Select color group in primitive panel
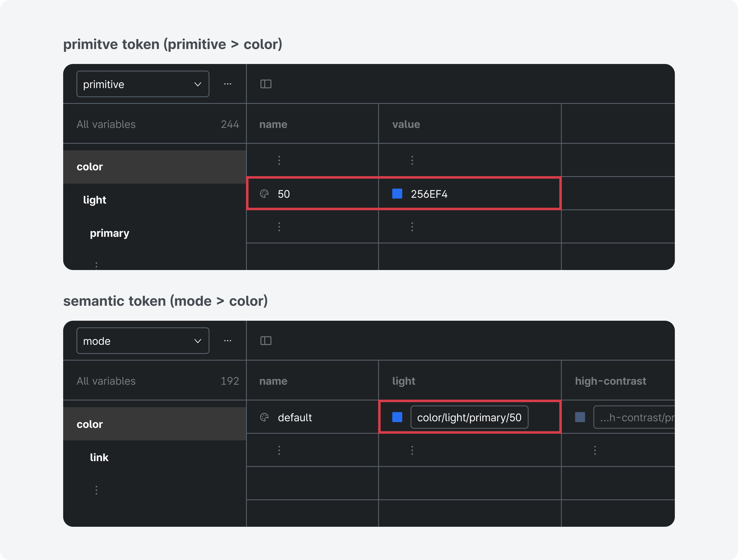 click(155, 167)
